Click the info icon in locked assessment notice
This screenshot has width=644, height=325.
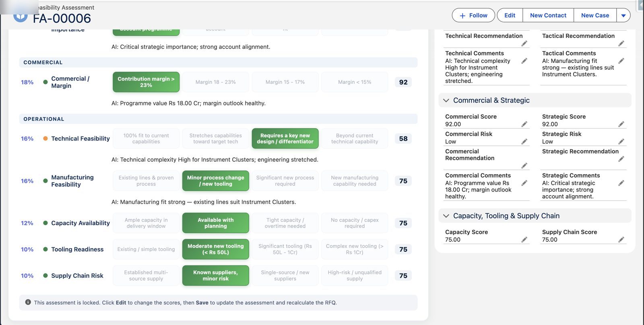[x=28, y=302]
